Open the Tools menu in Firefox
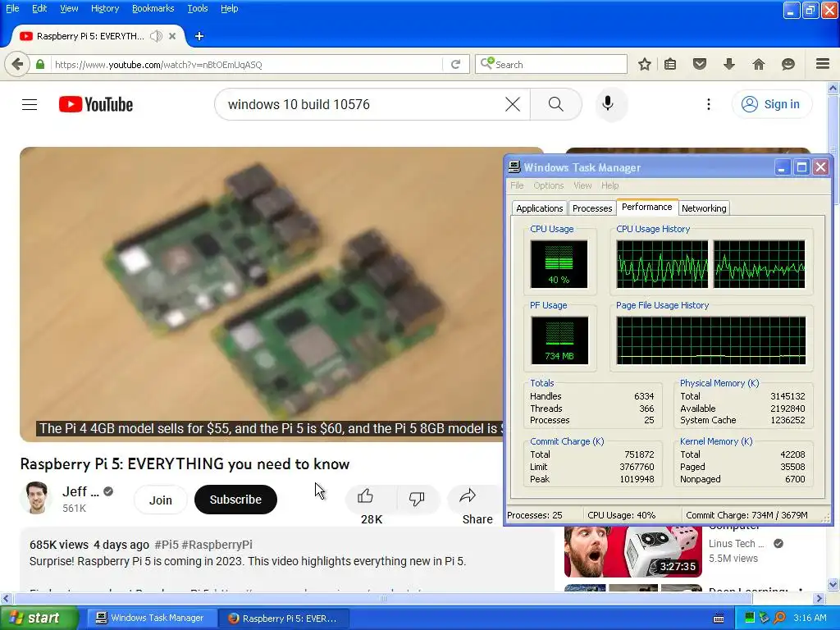840x630 pixels. tap(198, 8)
